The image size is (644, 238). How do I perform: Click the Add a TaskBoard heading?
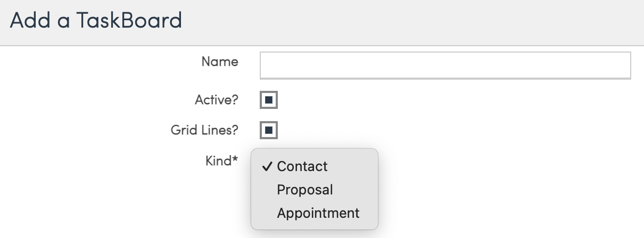96,21
